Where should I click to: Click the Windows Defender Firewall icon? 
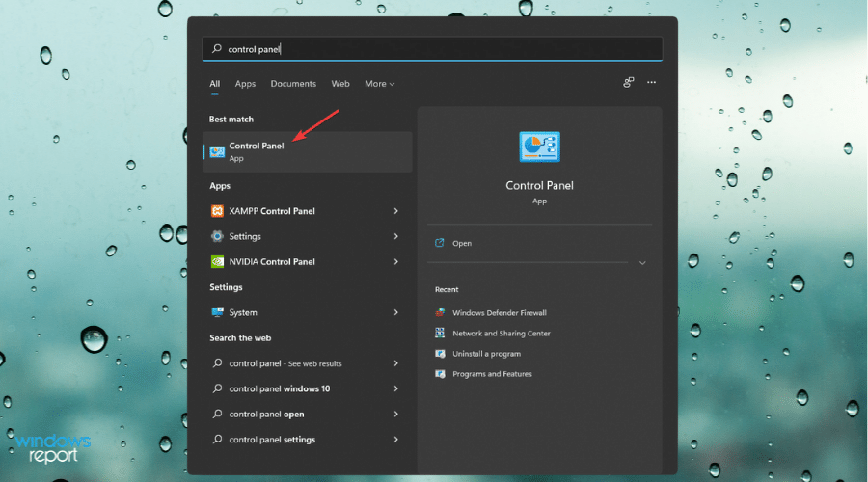coord(440,312)
